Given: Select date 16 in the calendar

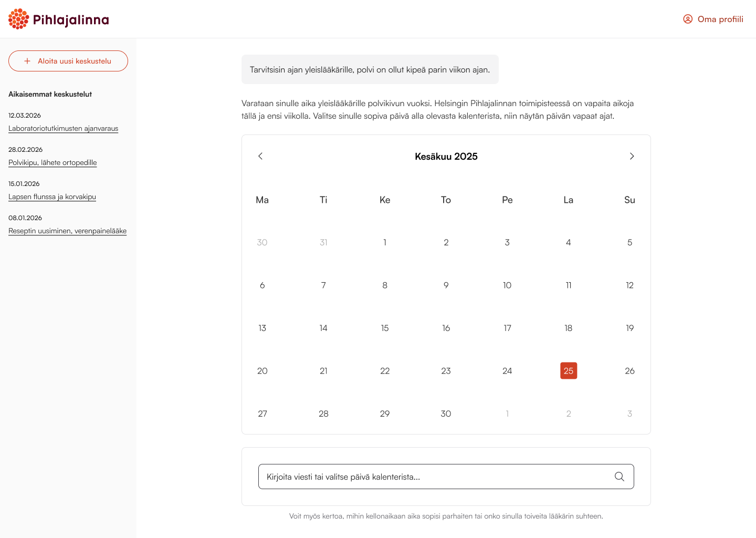Looking at the screenshot, I should point(446,328).
